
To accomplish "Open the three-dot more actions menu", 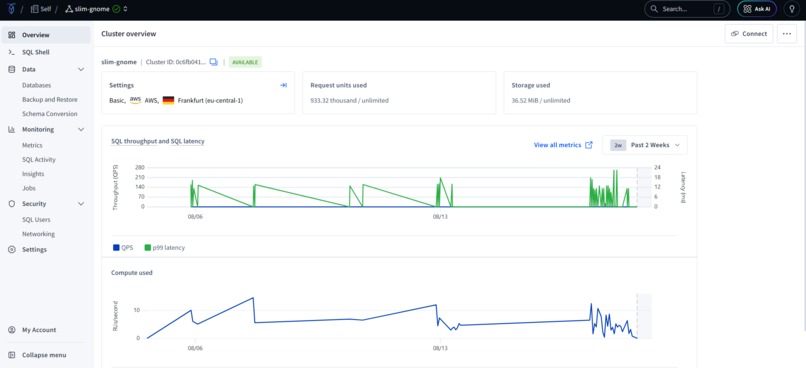I will point(786,34).
